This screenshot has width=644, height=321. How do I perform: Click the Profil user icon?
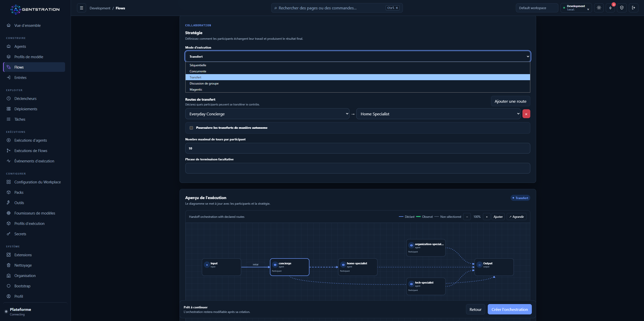click(9, 296)
